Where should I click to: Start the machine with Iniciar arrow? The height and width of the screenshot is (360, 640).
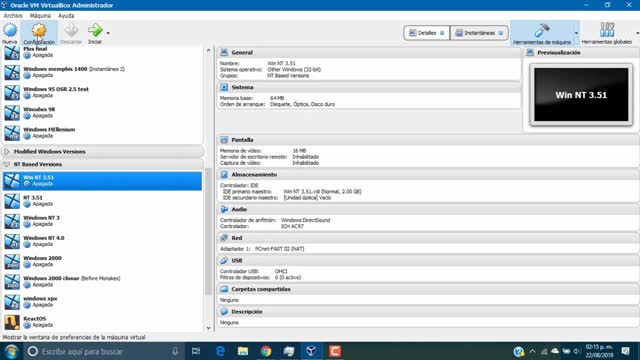(95, 30)
